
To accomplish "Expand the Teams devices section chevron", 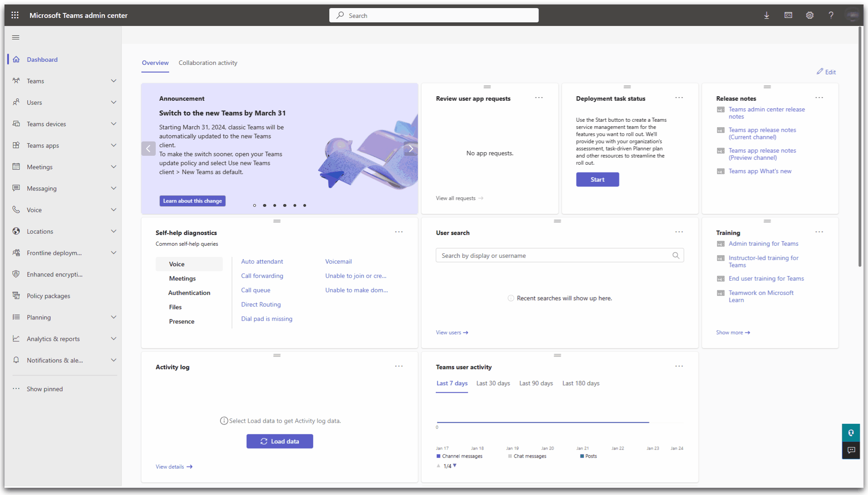I will (x=114, y=124).
